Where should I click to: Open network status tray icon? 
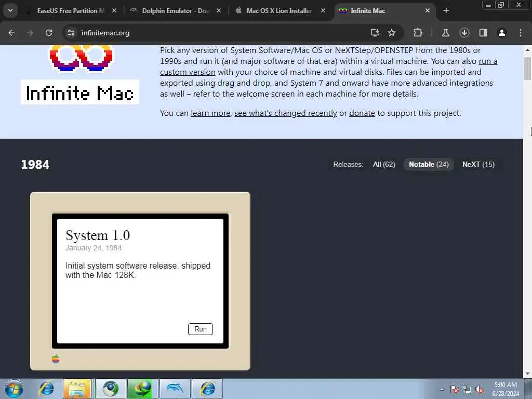pyautogui.click(x=467, y=390)
